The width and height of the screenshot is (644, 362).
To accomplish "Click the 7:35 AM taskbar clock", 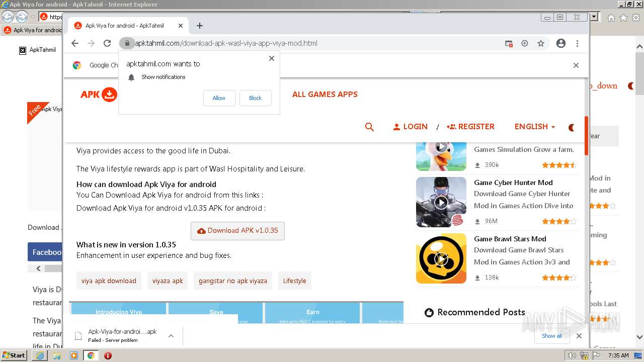I will (618, 355).
